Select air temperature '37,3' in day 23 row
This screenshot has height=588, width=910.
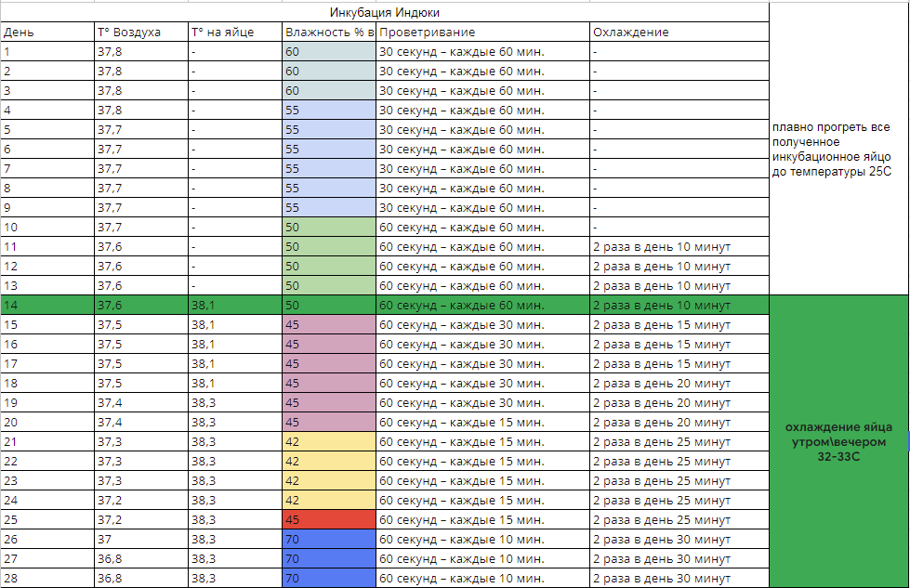click(x=141, y=481)
